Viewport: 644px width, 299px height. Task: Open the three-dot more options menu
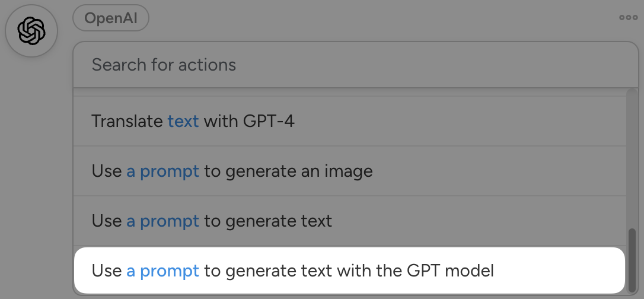pyautogui.click(x=628, y=18)
